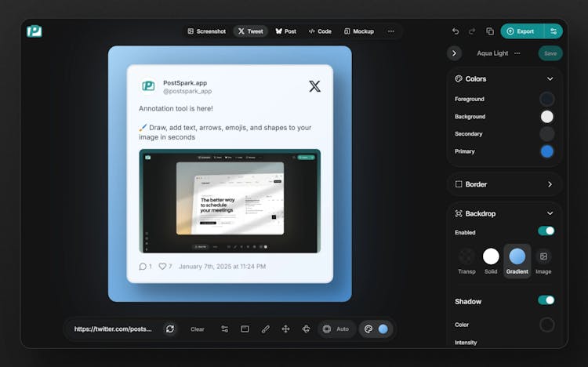Screen dimensions: 588x367
Task: Open Aqua Light preset options ellipsis
Action: tap(517, 53)
